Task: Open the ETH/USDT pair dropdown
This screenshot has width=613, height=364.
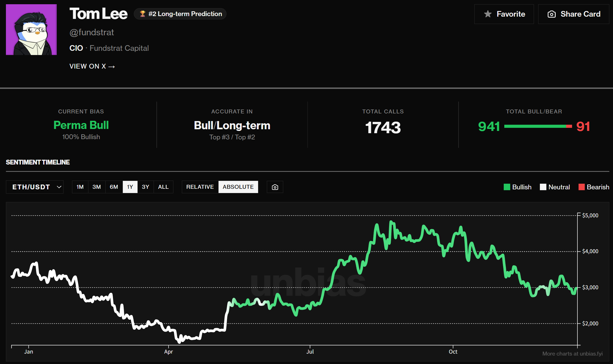Action: (31, 187)
